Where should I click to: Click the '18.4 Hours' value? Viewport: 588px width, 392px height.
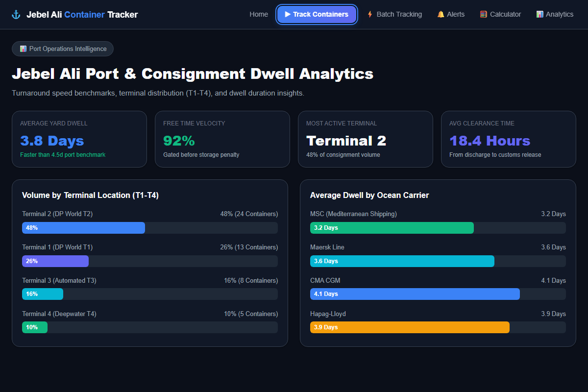point(490,141)
